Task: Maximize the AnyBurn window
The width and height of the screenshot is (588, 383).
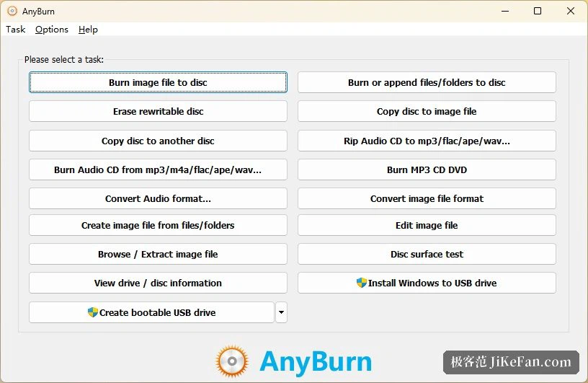Action: [538, 11]
